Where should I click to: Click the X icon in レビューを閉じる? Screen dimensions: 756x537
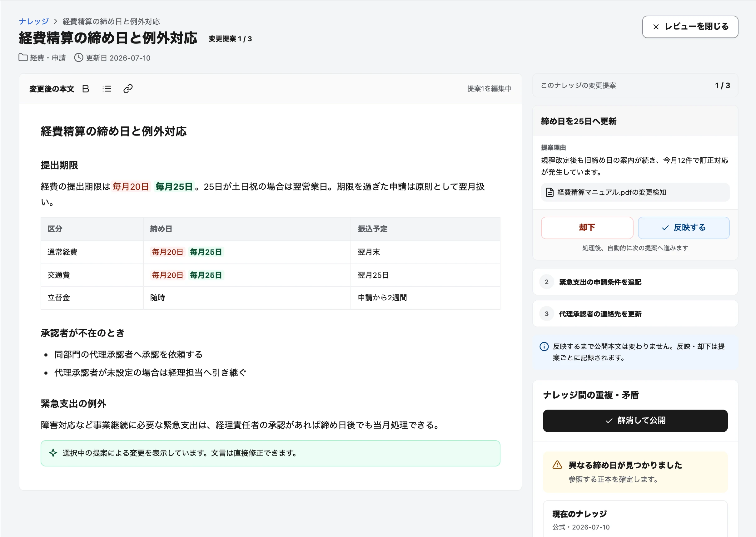pos(656,27)
